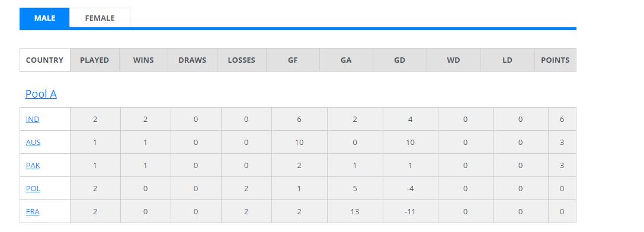Open the FRA country link
Viewport: 644px width, 232px height.
tap(33, 211)
